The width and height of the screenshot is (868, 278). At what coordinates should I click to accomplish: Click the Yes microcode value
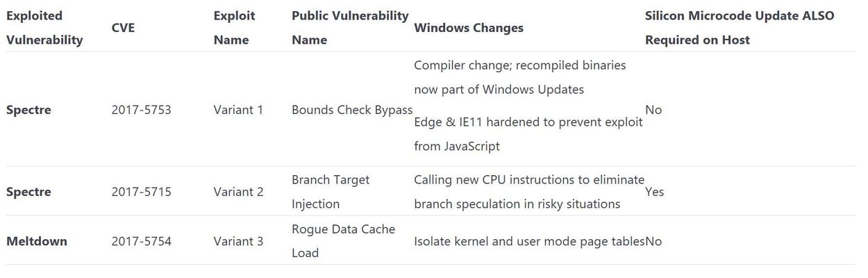654,192
